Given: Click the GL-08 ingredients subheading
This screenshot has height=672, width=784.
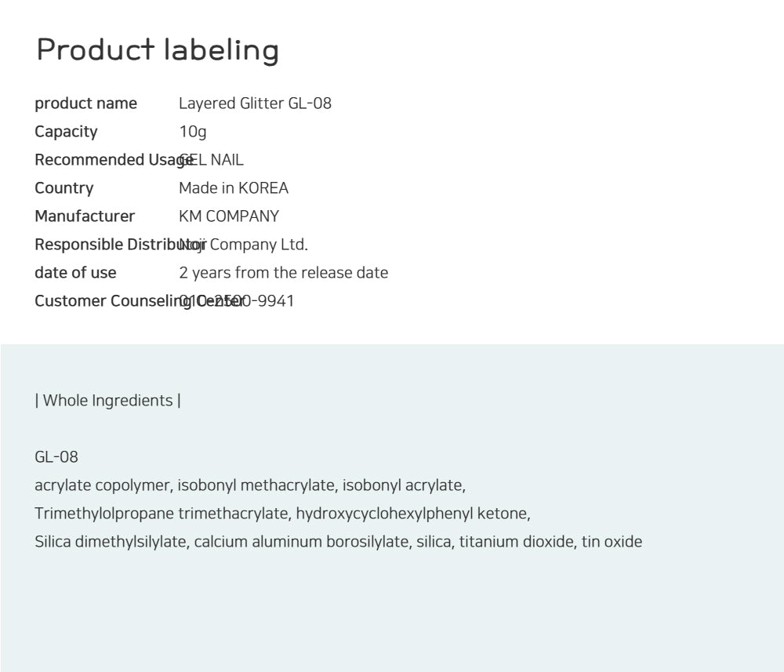Looking at the screenshot, I should [x=56, y=457].
